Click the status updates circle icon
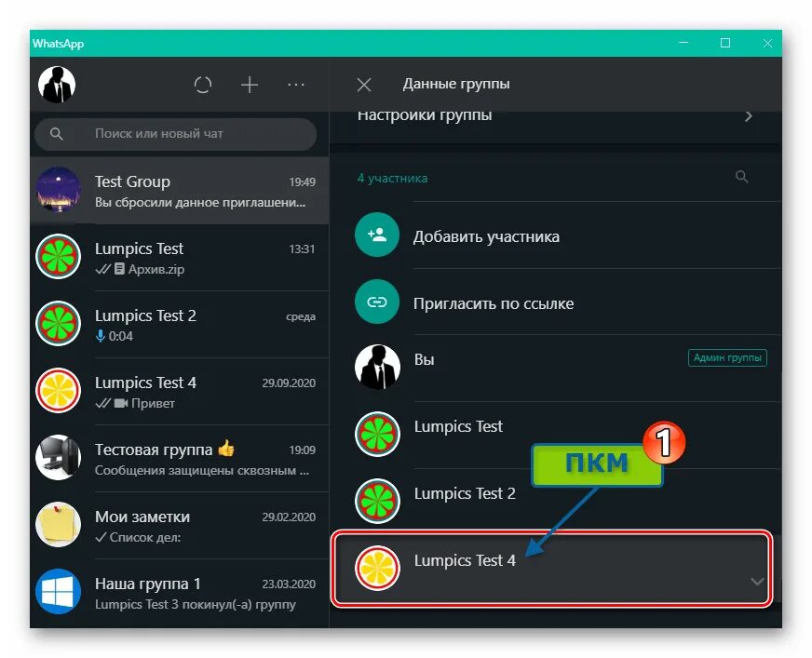 203,85
